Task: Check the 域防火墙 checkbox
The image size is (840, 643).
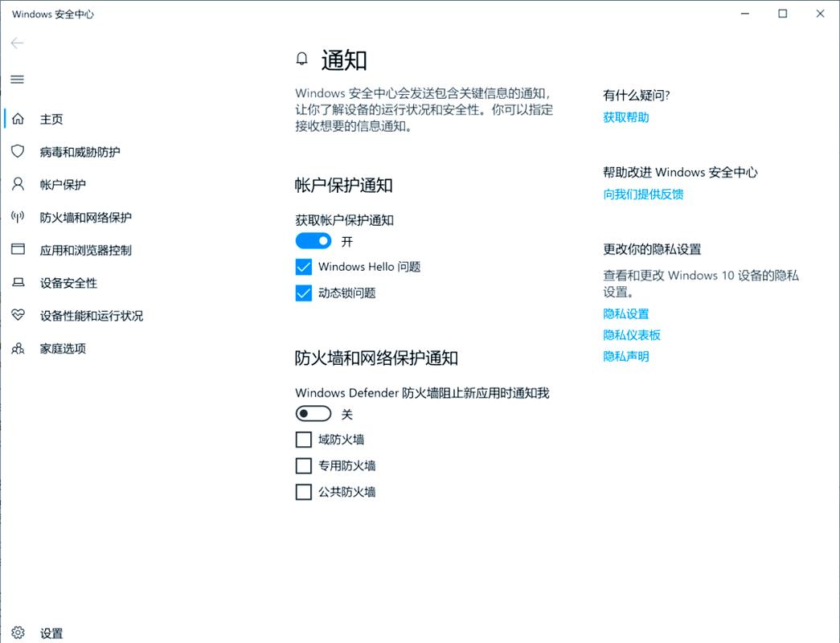Action: pyautogui.click(x=303, y=440)
